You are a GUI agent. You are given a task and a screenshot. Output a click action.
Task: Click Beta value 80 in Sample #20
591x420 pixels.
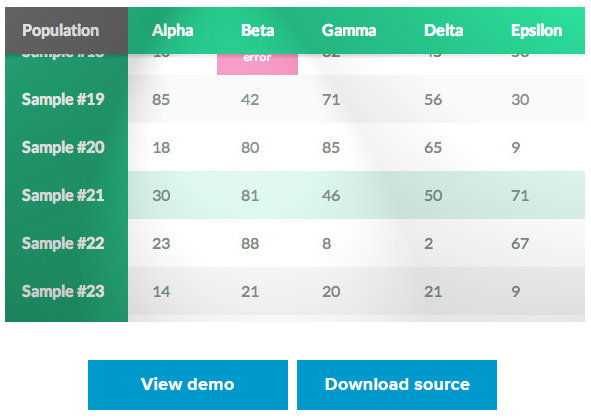coord(250,147)
